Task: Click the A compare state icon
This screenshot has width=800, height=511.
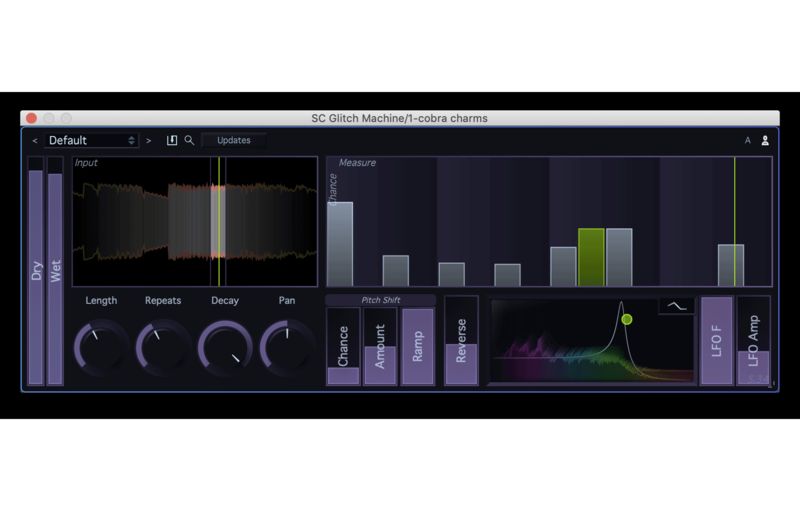Action: (747, 141)
